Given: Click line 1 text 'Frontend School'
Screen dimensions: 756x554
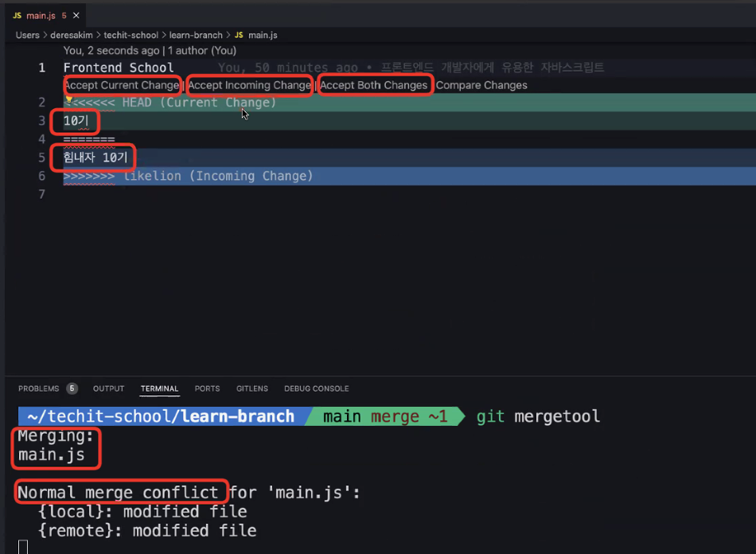Looking at the screenshot, I should (118, 68).
